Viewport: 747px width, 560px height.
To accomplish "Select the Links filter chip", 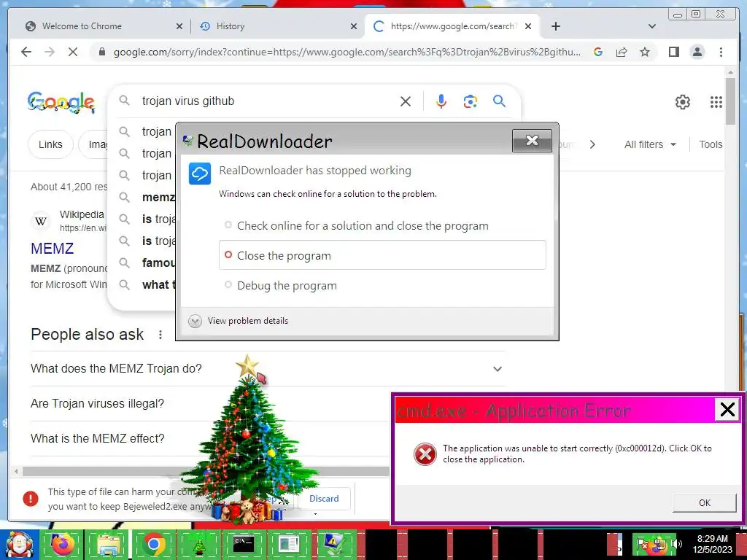I will point(50,144).
